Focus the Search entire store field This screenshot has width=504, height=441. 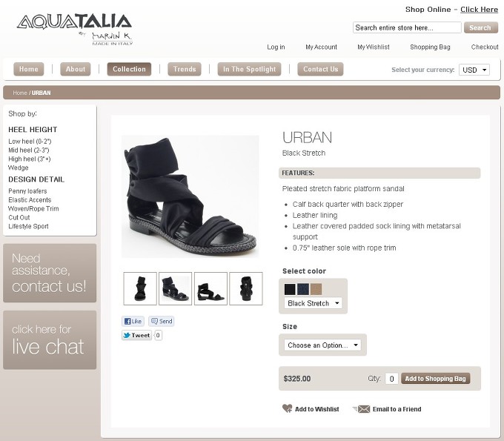coord(407,27)
